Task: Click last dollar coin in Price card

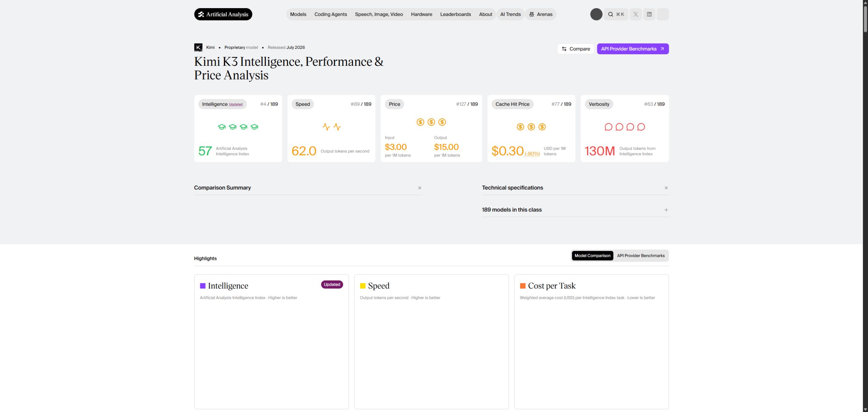Action: tap(442, 122)
